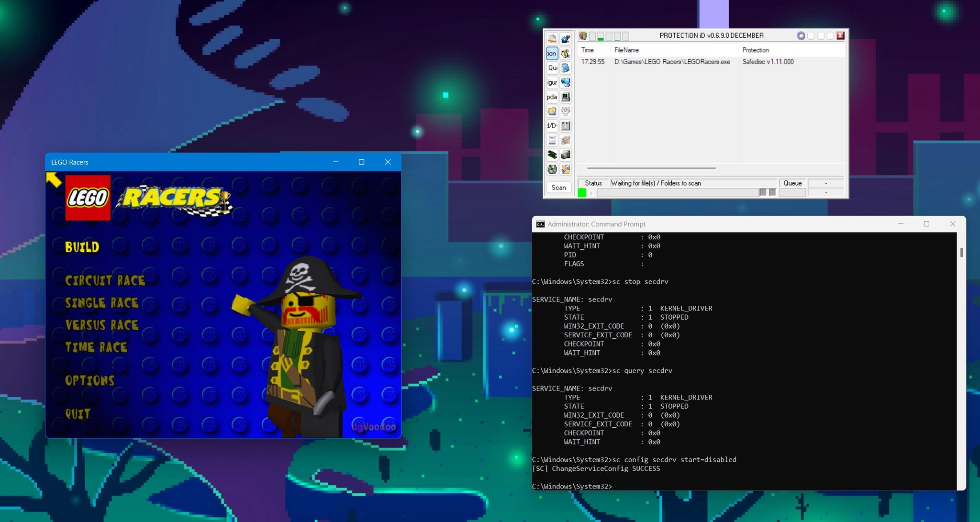Viewport: 980px width, 522px height.
Task: Click the green memory chip icon
Action: [x=552, y=155]
